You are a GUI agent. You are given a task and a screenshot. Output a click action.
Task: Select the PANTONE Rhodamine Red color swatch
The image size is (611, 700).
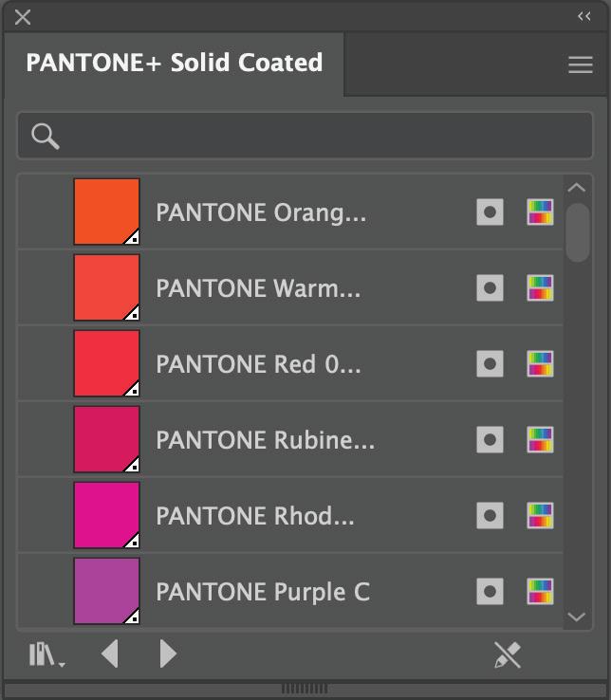pyautogui.click(x=107, y=515)
